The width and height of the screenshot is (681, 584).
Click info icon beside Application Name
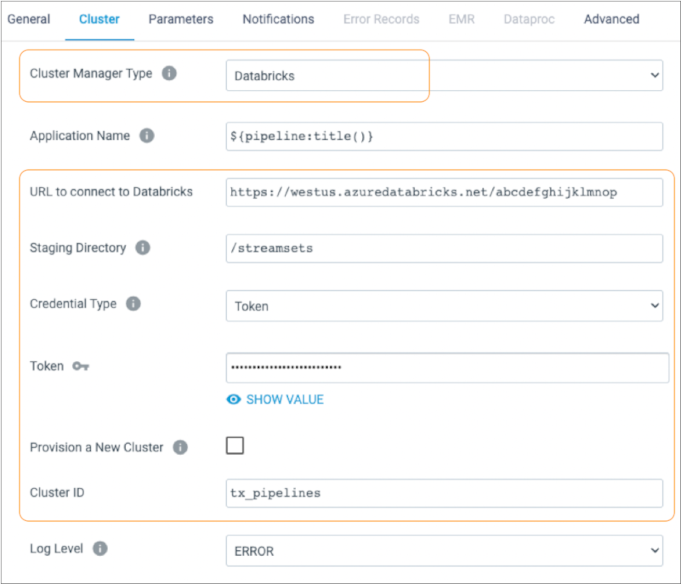(147, 136)
